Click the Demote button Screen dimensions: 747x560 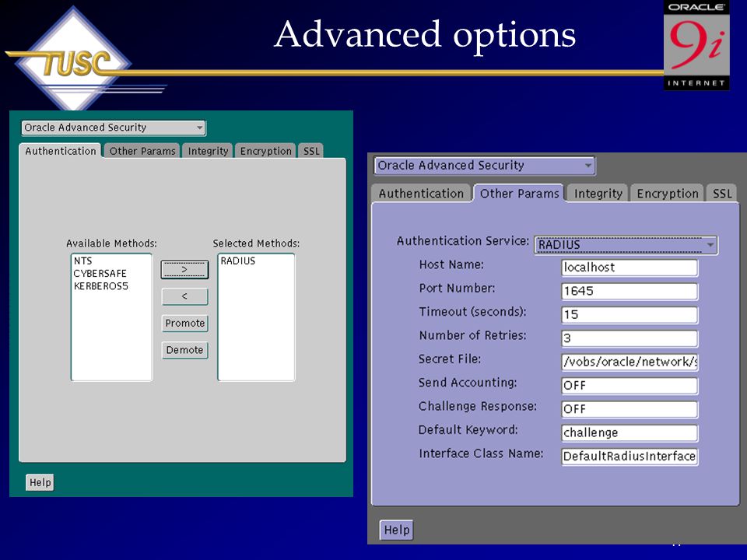pyautogui.click(x=185, y=350)
